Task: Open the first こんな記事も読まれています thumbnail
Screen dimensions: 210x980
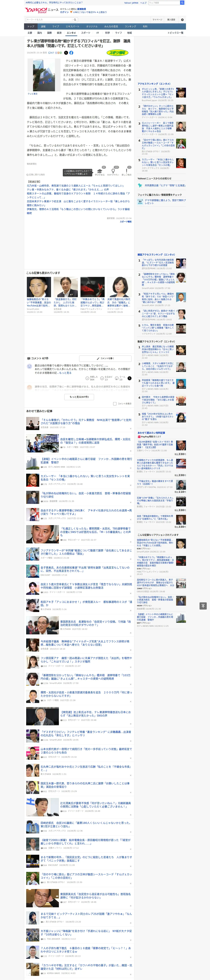Action: pos(39,287)
